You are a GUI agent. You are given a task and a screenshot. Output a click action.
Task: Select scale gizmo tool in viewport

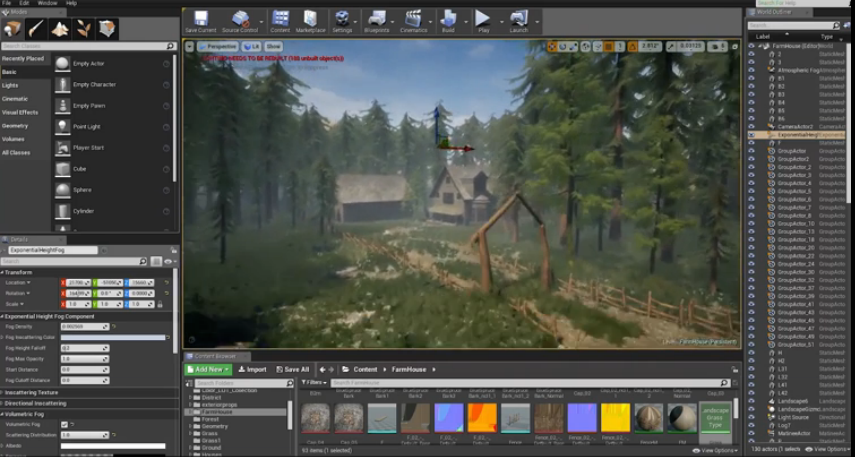(x=573, y=47)
